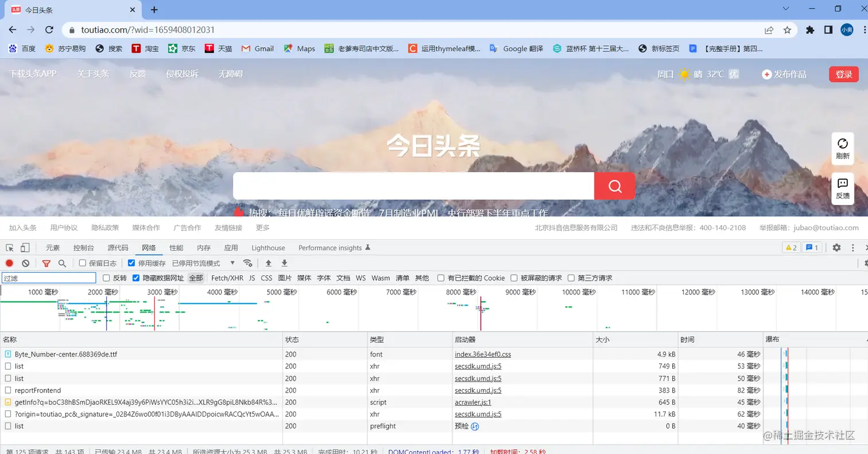
Task: Toggle the network filter funnel icon
Action: click(x=46, y=263)
